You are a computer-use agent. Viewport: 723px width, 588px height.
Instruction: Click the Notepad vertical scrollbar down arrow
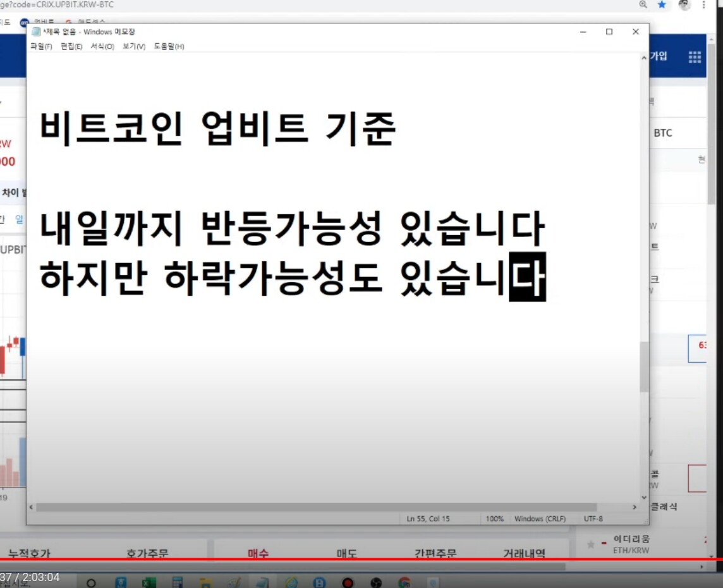coord(644,498)
